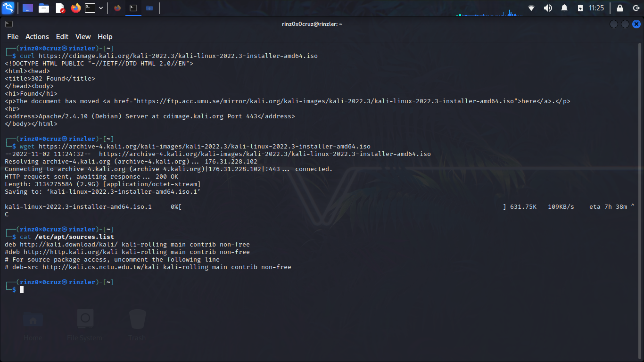This screenshot has height=362, width=644.
Task: Open the Kali applications menu
Action: [x=8, y=8]
